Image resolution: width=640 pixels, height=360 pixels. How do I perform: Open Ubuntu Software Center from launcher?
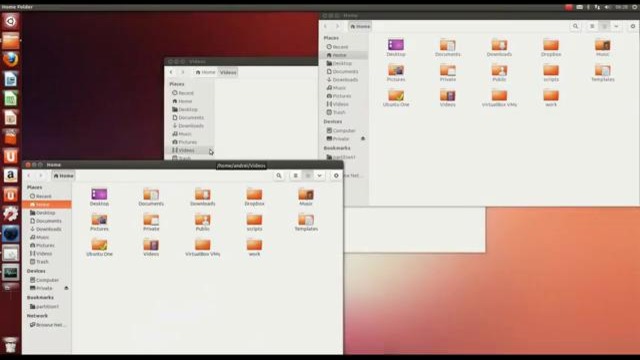(x=11, y=137)
